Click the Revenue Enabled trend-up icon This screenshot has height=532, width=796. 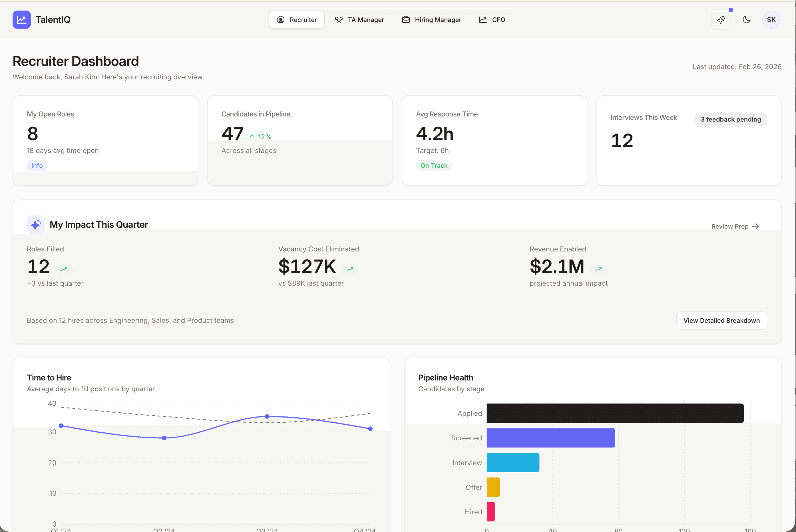click(598, 269)
